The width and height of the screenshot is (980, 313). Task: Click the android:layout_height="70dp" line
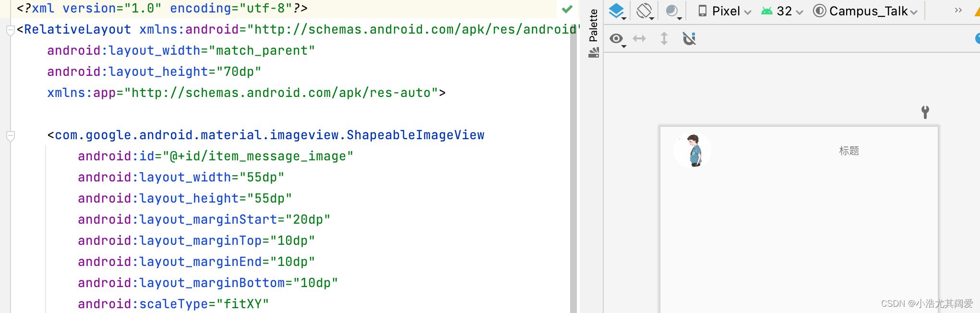pos(154,72)
